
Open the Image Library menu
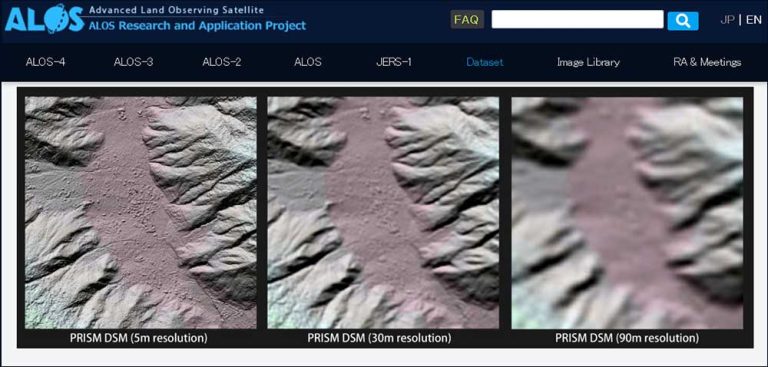pos(588,62)
